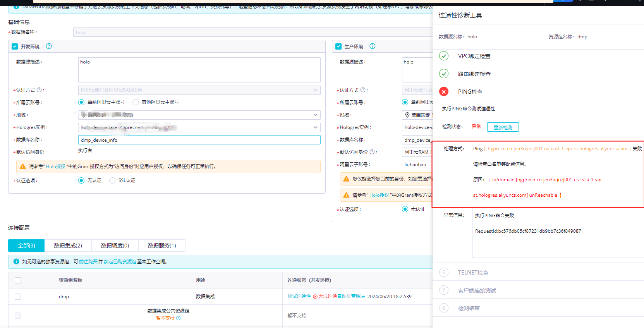This screenshot has height=328, width=644.
Task: Click VPC绑定检查 success check icon
Action: tap(444, 56)
